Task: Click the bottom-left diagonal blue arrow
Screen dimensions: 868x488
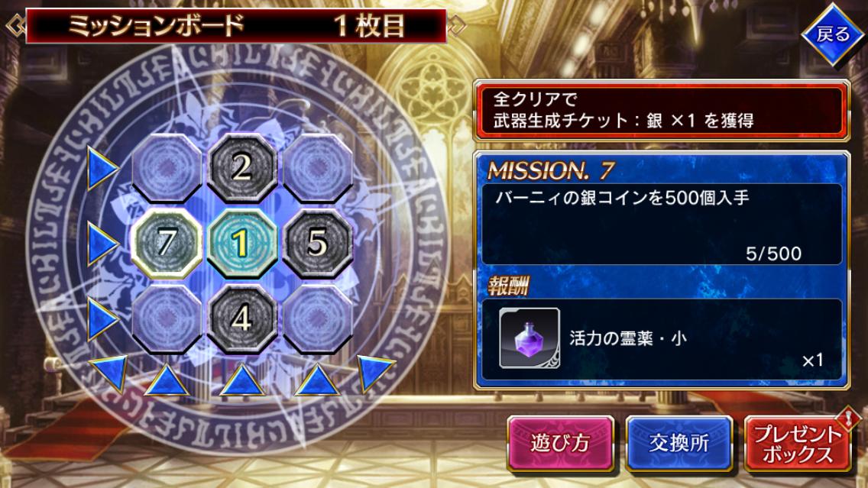Action: pos(110,373)
